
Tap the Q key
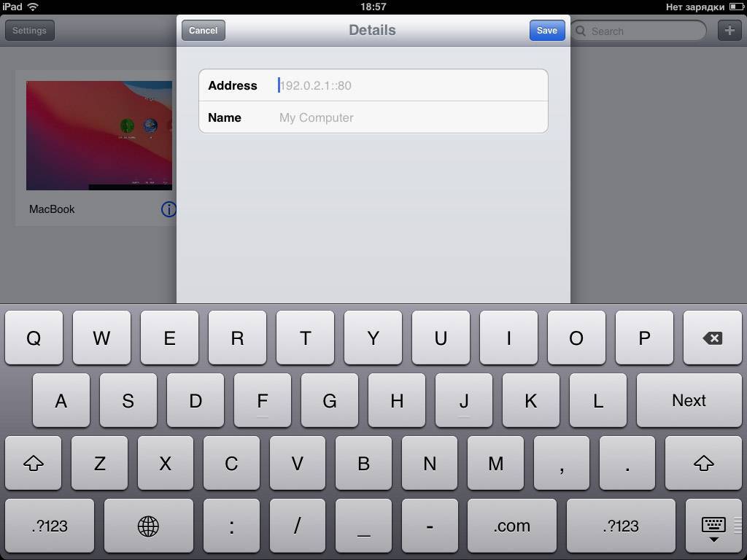[34, 338]
